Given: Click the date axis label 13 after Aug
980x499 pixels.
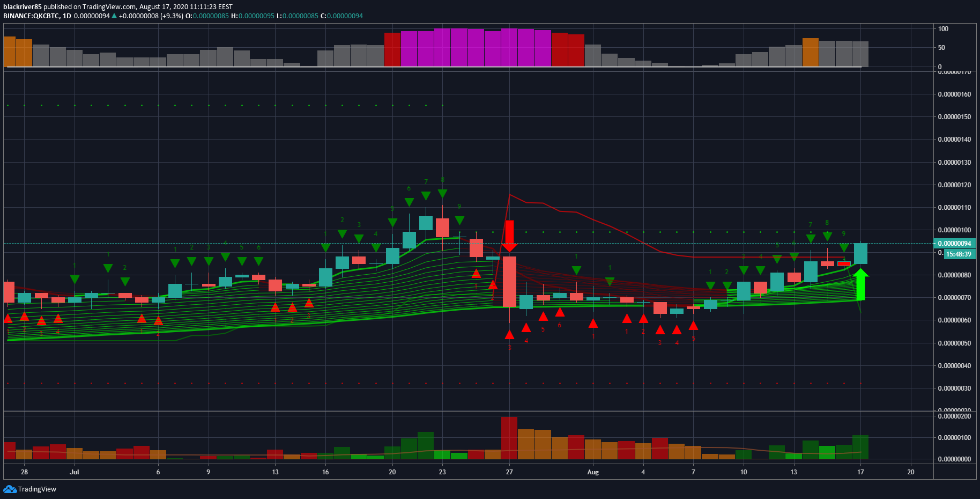Looking at the screenshot, I should coord(793,472).
